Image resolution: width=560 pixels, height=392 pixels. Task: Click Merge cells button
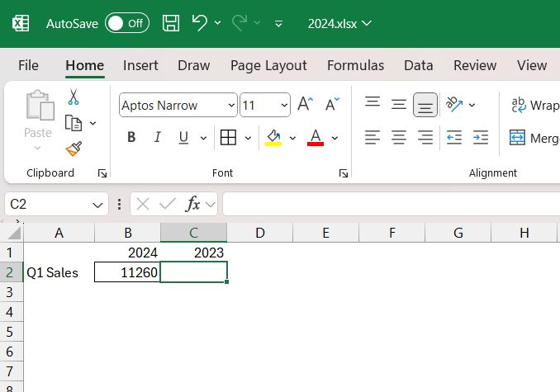click(534, 138)
